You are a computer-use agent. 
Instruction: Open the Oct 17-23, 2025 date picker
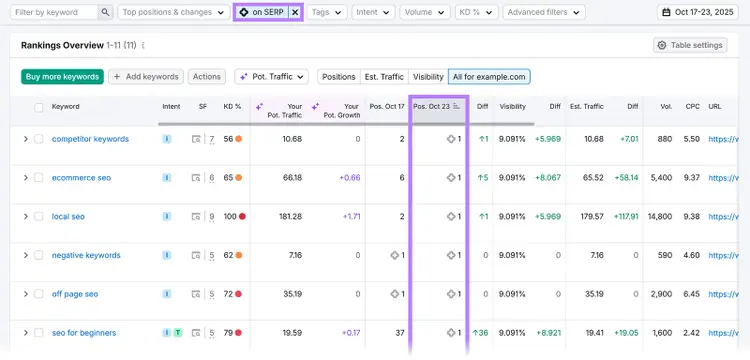pos(698,12)
